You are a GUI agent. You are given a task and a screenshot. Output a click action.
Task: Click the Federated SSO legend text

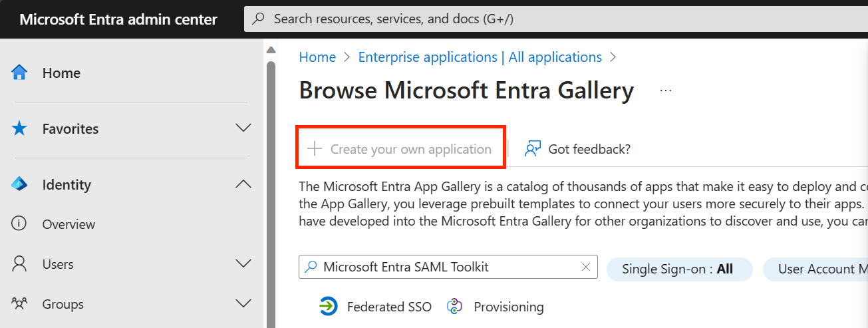[x=389, y=307]
